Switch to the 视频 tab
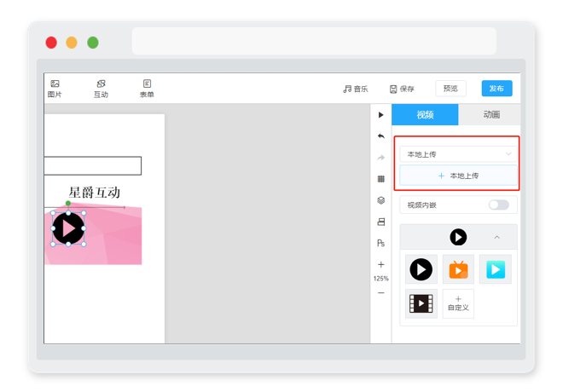The image size is (563, 392). (425, 115)
